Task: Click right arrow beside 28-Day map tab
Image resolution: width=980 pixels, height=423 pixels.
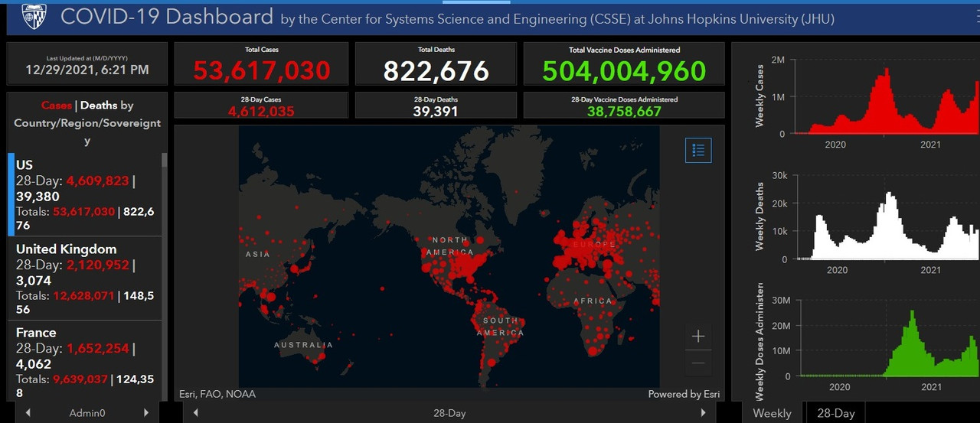Action: (704, 413)
